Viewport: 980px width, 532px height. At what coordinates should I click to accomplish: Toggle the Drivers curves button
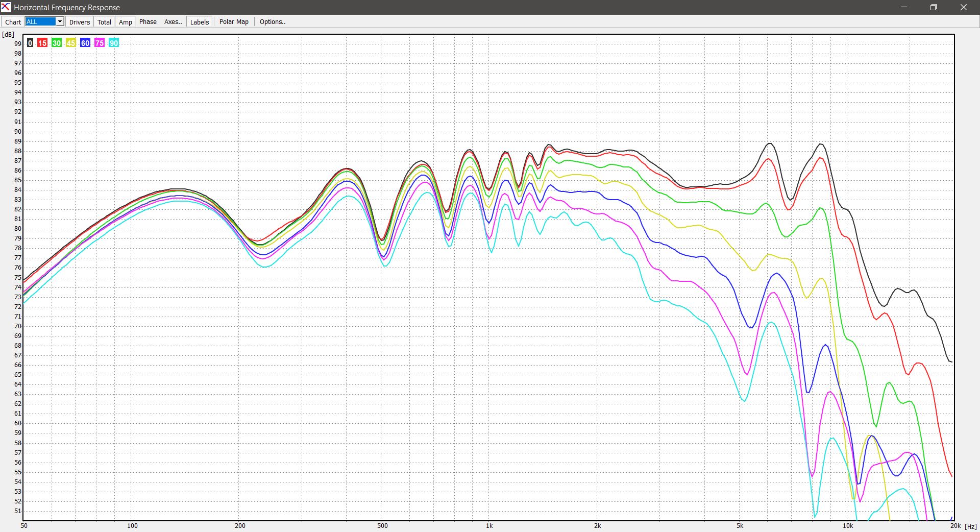tap(79, 22)
